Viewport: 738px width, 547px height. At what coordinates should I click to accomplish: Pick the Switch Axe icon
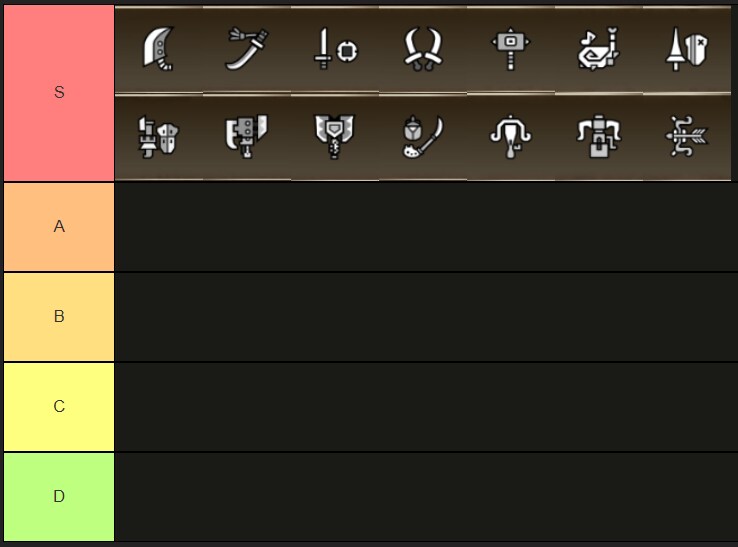coord(247,137)
